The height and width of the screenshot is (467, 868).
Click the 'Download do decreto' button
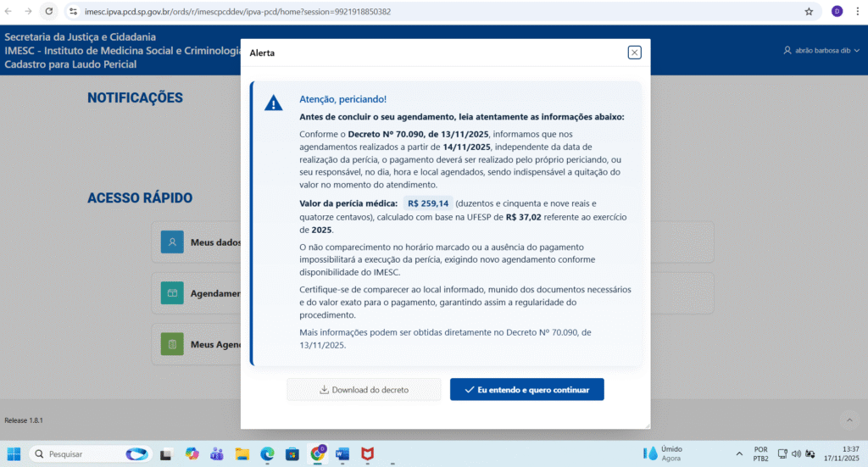point(364,390)
